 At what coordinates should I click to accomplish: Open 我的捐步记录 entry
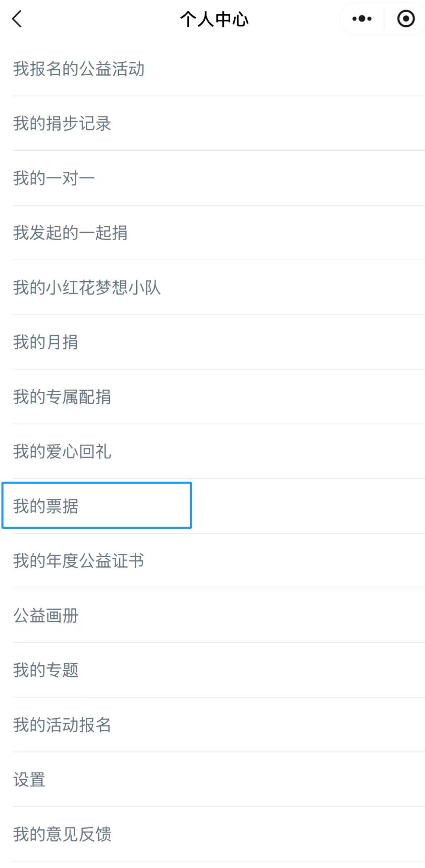62,124
